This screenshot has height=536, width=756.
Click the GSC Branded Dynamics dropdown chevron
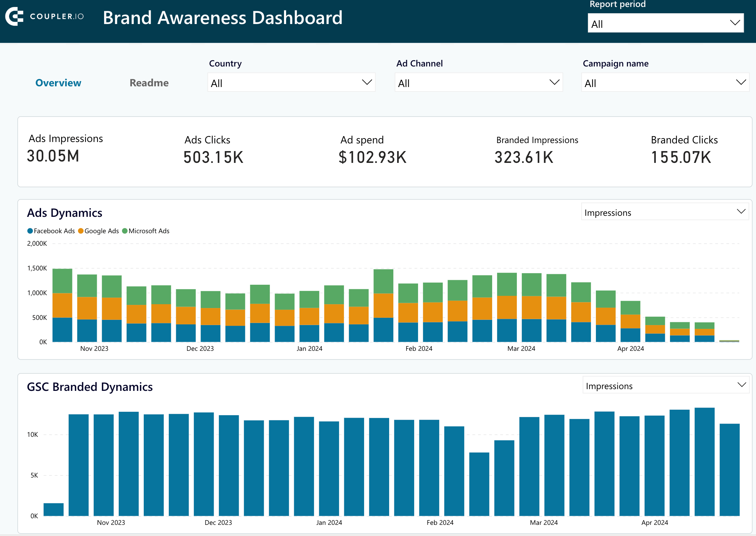click(741, 385)
